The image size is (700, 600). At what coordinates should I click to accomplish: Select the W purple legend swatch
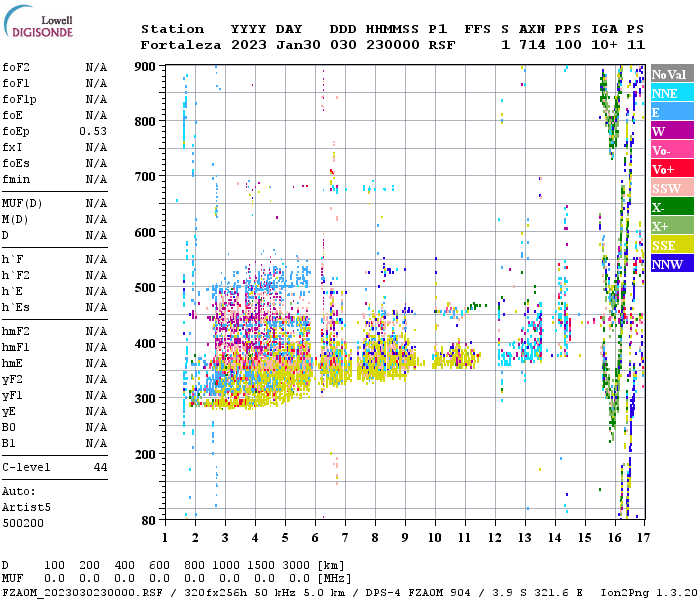click(672, 131)
